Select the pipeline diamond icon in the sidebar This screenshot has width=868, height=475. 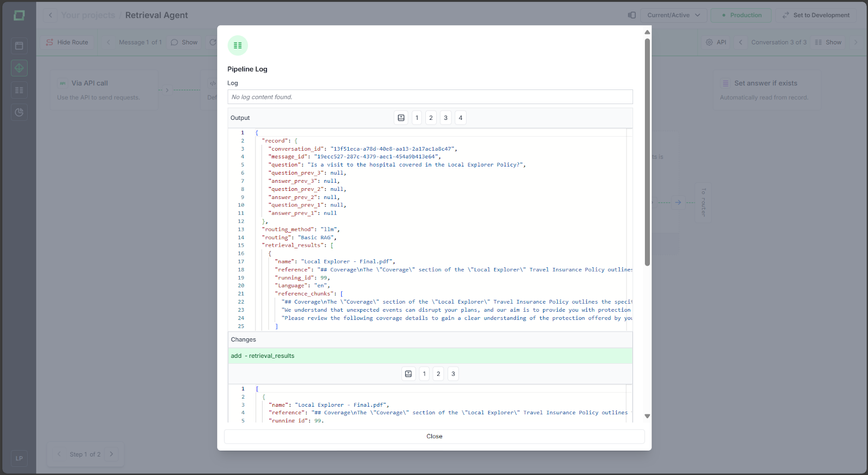click(x=19, y=68)
